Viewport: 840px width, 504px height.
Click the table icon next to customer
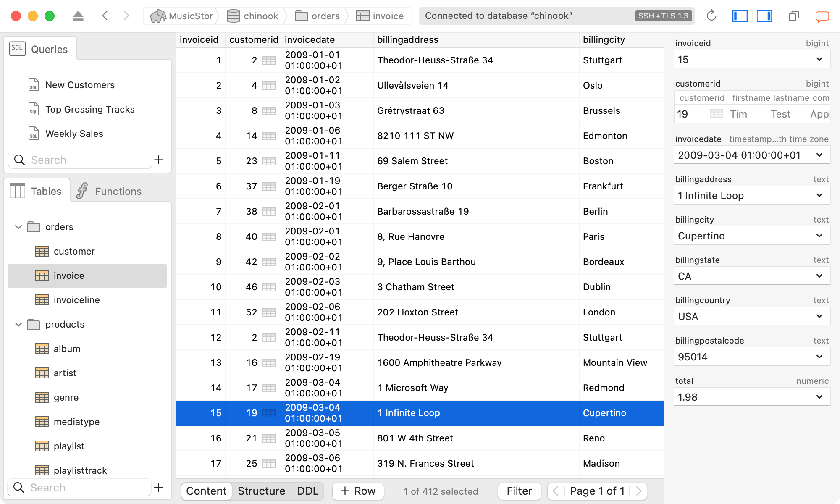tap(42, 251)
